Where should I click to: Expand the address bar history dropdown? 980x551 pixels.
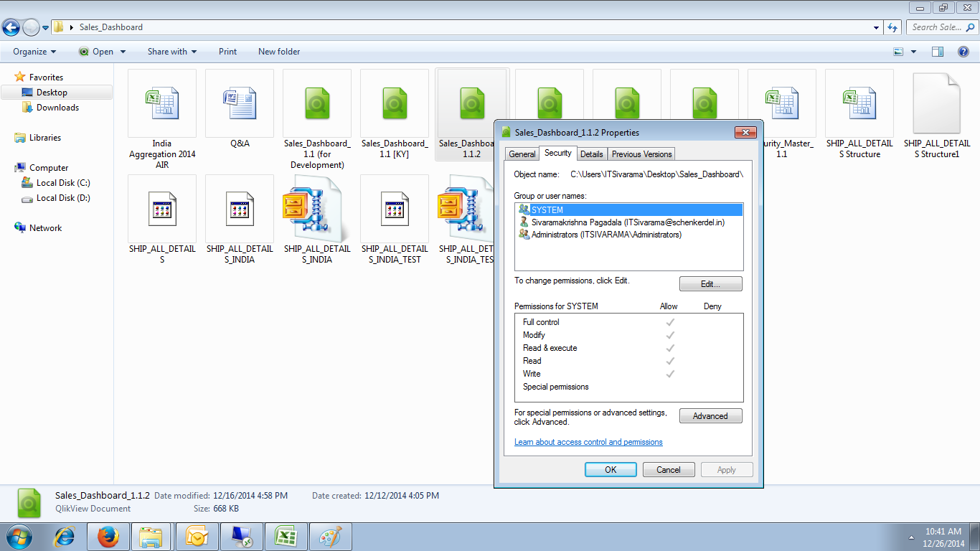[877, 27]
